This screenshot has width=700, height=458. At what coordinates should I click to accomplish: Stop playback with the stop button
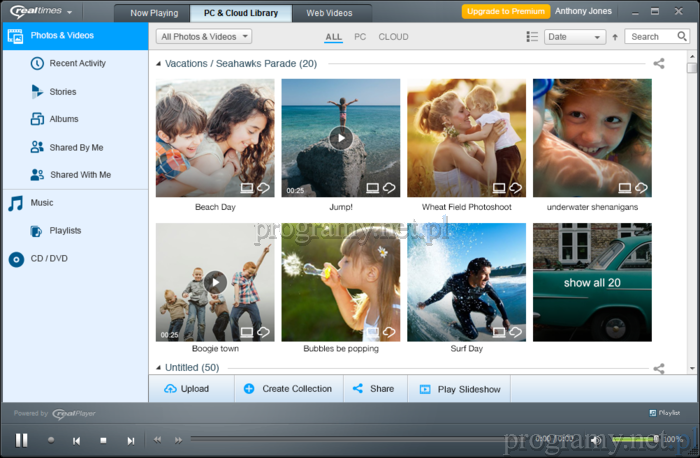103,440
